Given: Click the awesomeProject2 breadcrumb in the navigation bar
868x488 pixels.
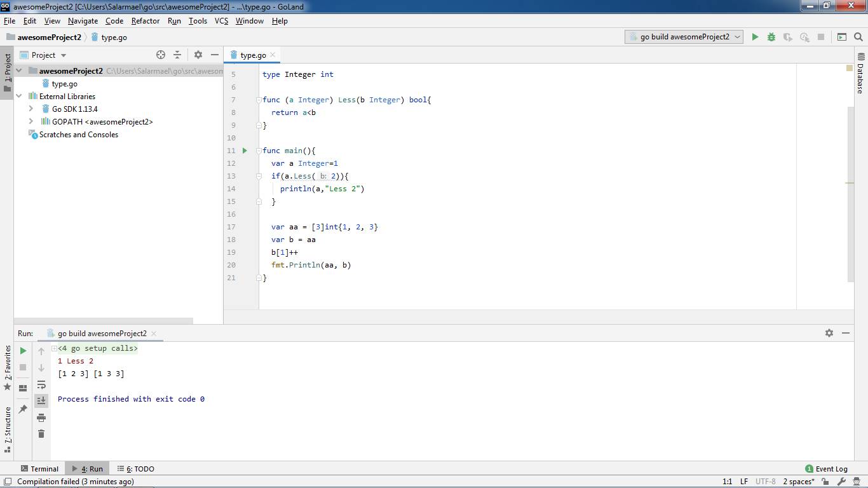Looking at the screenshot, I should tap(43, 37).
